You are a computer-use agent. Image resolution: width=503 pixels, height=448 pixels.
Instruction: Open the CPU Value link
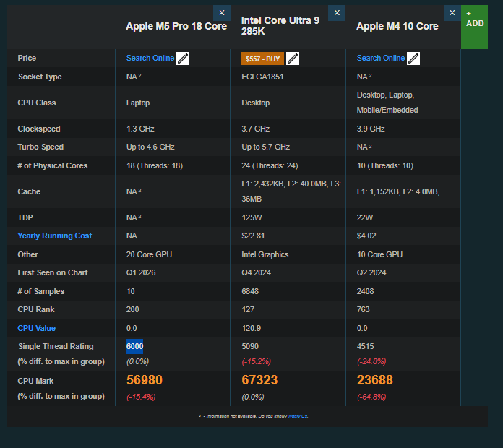[x=36, y=328]
